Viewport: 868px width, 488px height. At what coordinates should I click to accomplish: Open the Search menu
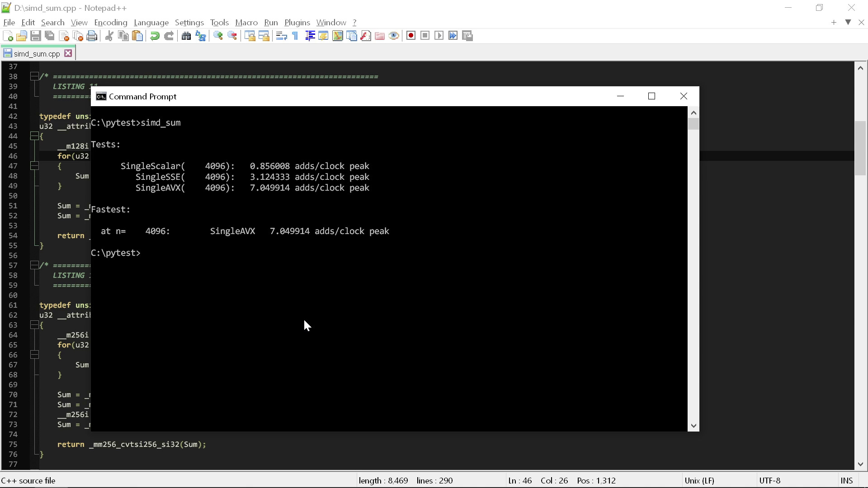tap(52, 22)
